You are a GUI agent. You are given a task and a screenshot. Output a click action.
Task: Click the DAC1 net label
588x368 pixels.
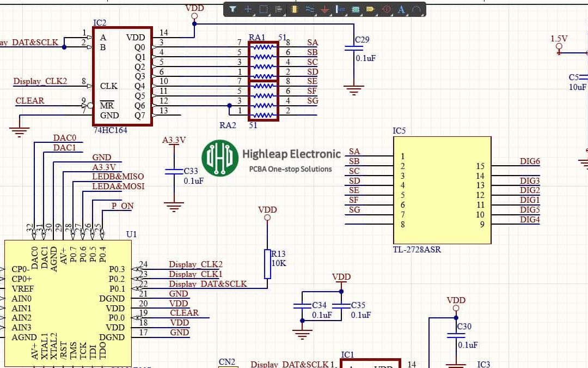click(64, 148)
